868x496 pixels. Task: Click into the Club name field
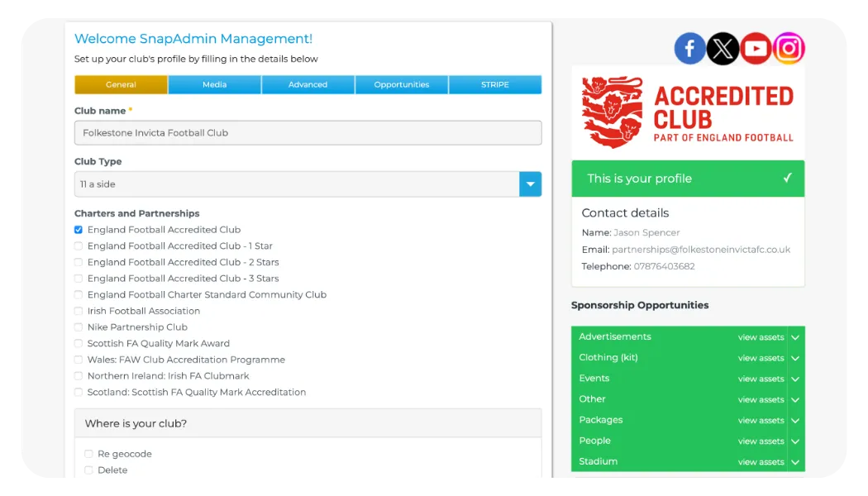[308, 133]
